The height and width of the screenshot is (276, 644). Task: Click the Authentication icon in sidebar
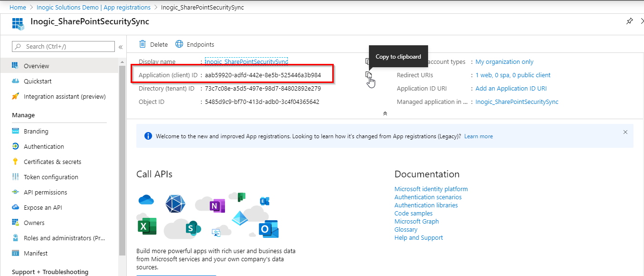pos(15,146)
